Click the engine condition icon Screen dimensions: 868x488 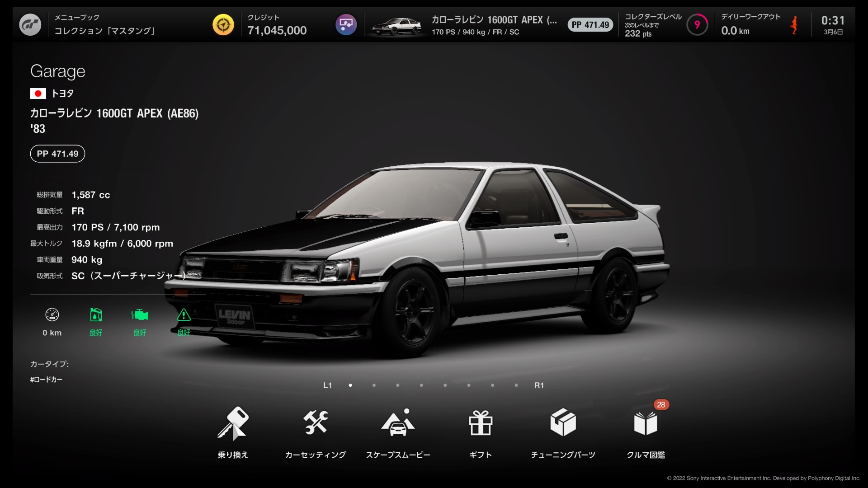point(140,315)
